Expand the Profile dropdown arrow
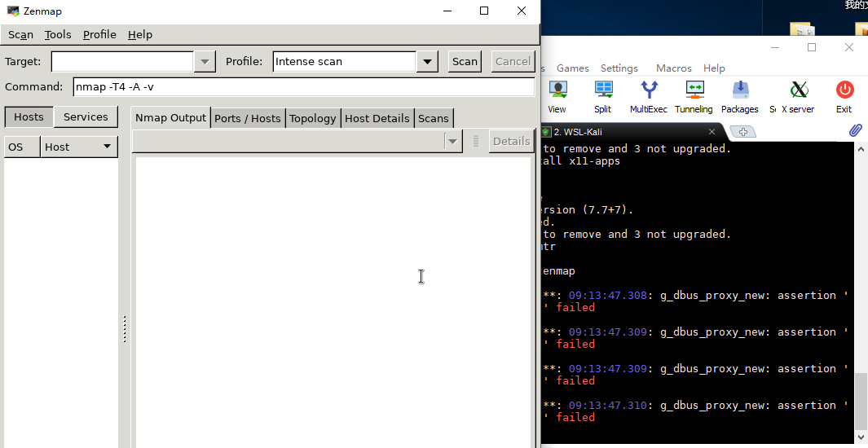Image resolution: width=868 pixels, height=448 pixels. click(427, 61)
